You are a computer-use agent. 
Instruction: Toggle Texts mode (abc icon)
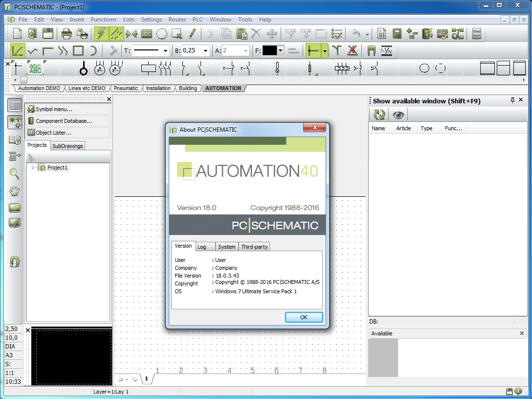[146, 34]
